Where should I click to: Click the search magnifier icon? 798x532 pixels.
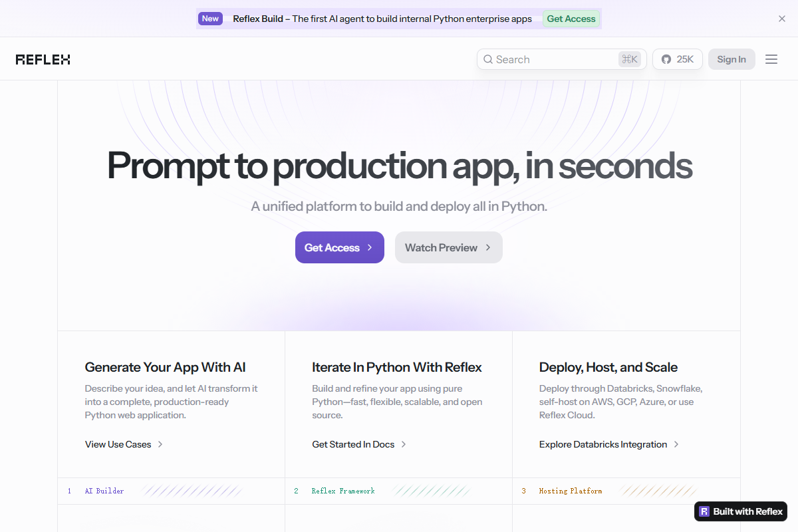(x=488, y=59)
